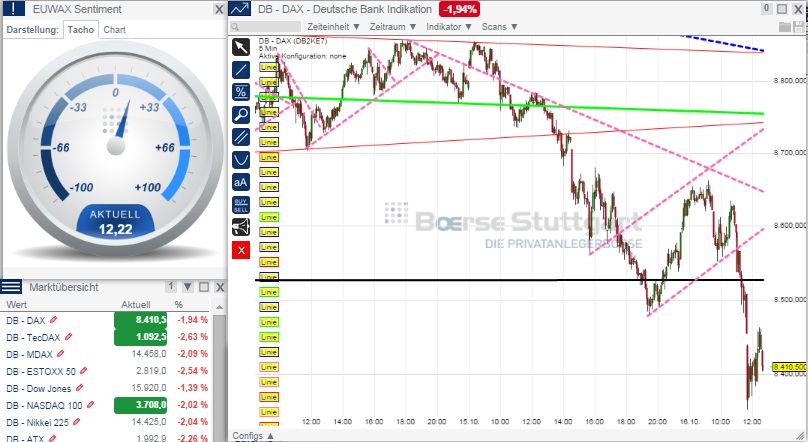The height and width of the screenshot is (442, 808).
Task: Click the Marktübersicht scrollbar up arrow
Action: click(220, 307)
